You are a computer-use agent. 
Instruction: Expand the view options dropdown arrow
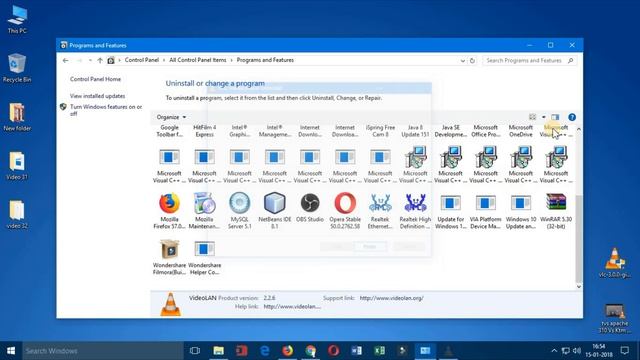544,117
